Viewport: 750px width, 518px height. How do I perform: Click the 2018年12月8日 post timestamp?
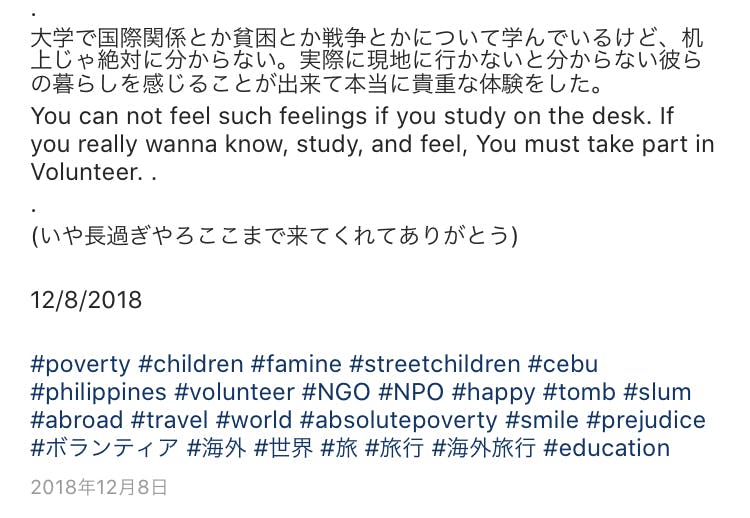click(99, 488)
